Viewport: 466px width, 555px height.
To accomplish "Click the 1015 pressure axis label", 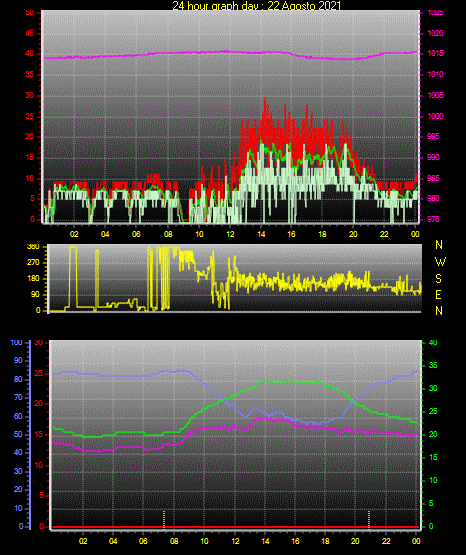I will 435,54.
